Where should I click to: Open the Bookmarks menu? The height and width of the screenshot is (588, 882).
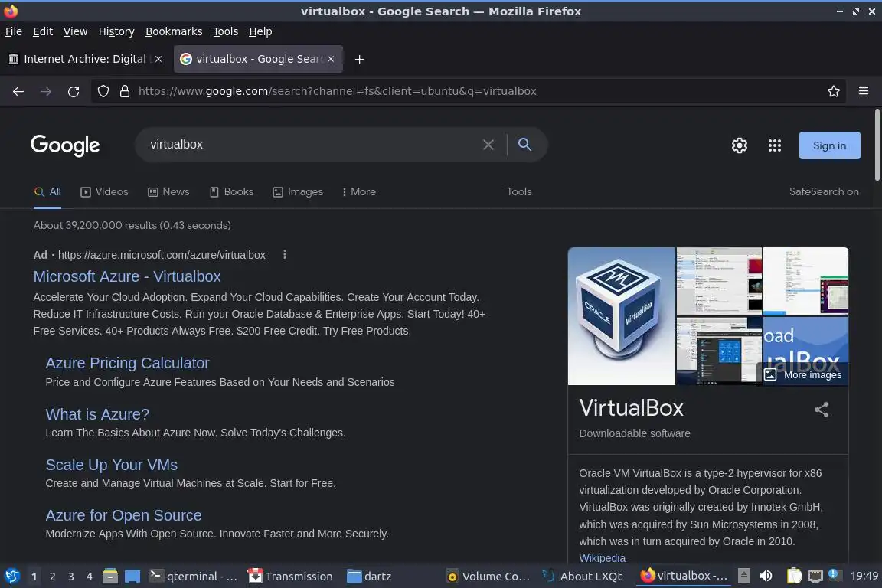click(x=174, y=31)
